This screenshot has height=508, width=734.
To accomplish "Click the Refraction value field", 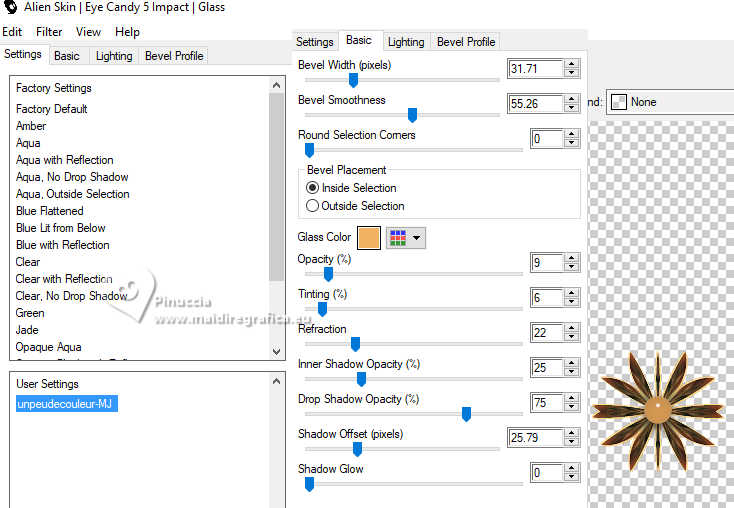I will [x=547, y=332].
